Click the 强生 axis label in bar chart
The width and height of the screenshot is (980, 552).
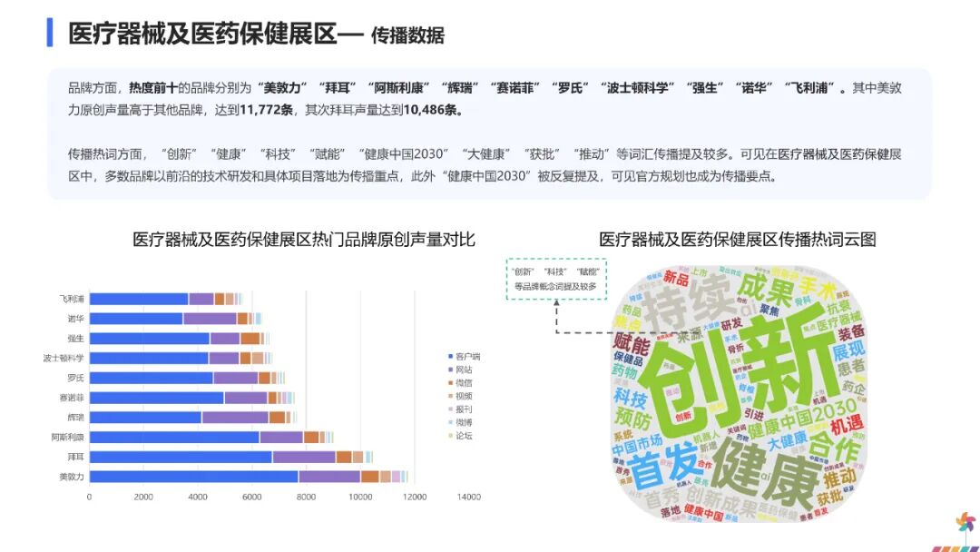(75, 339)
